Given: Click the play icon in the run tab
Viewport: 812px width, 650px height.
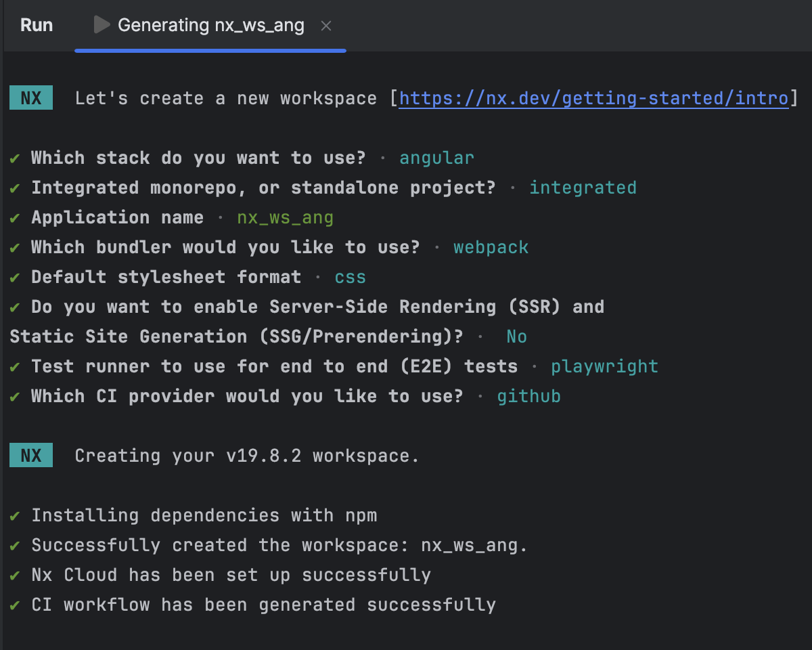Looking at the screenshot, I should coord(101,25).
